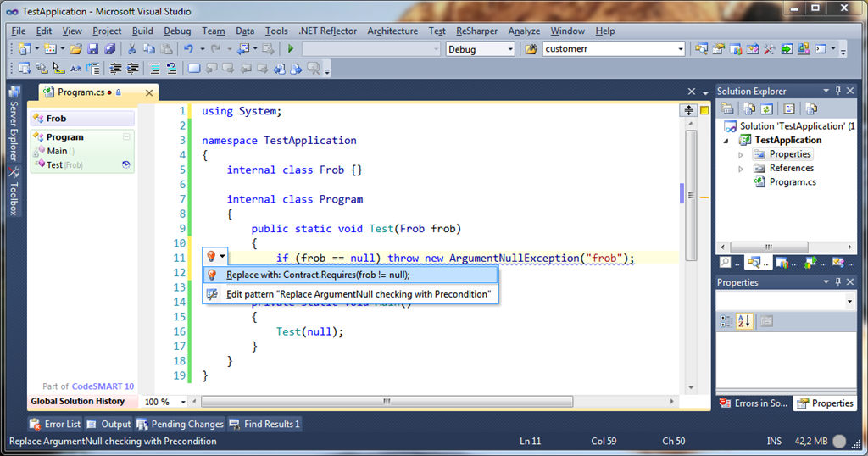
Task: Open the Undo history dropdown arrow
Action: click(x=202, y=48)
